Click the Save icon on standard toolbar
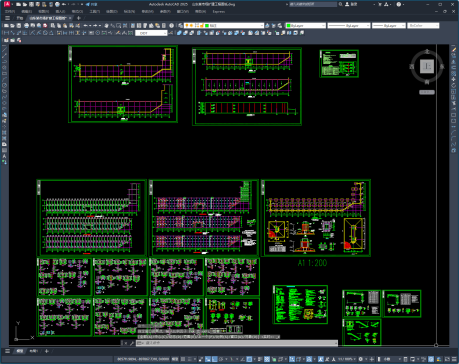Image resolution: width=459 pixels, height=364 pixels. (19, 25)
